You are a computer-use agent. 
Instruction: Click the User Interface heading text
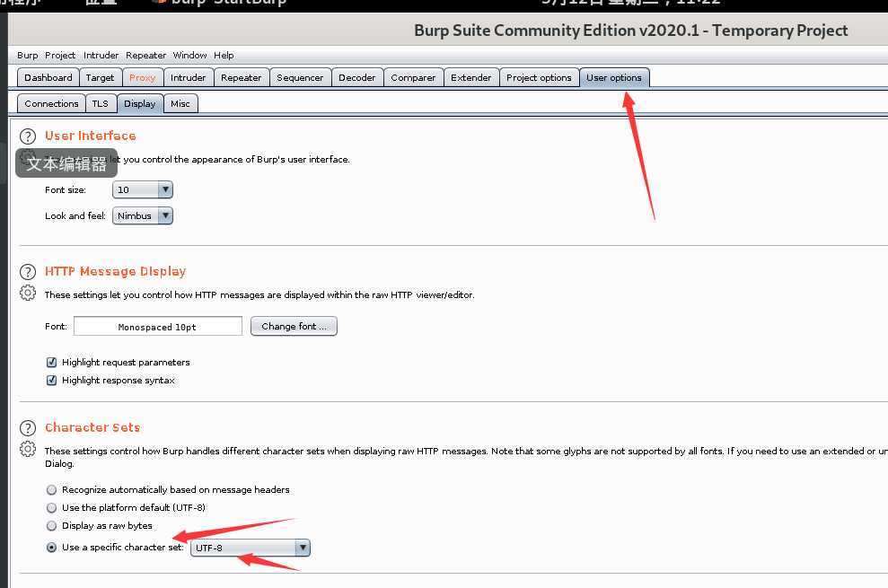[91, 136]
